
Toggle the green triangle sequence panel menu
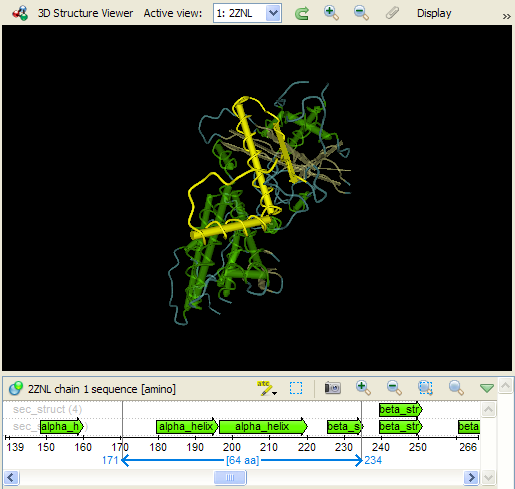coord(487,388)
